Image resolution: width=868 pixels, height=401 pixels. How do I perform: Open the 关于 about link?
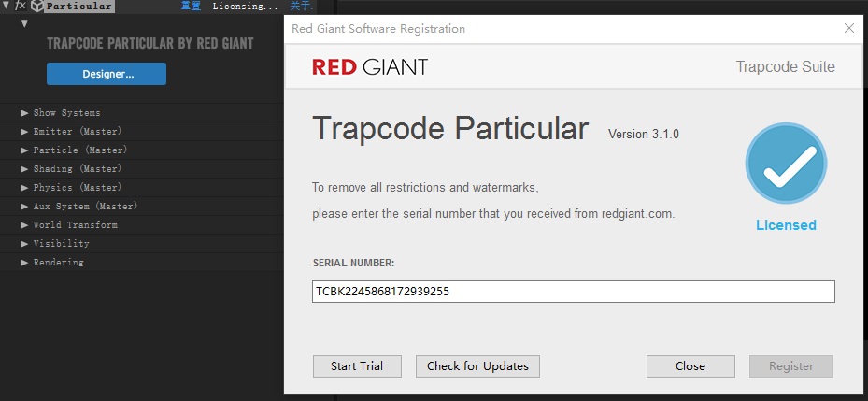[x=302, y=7]
